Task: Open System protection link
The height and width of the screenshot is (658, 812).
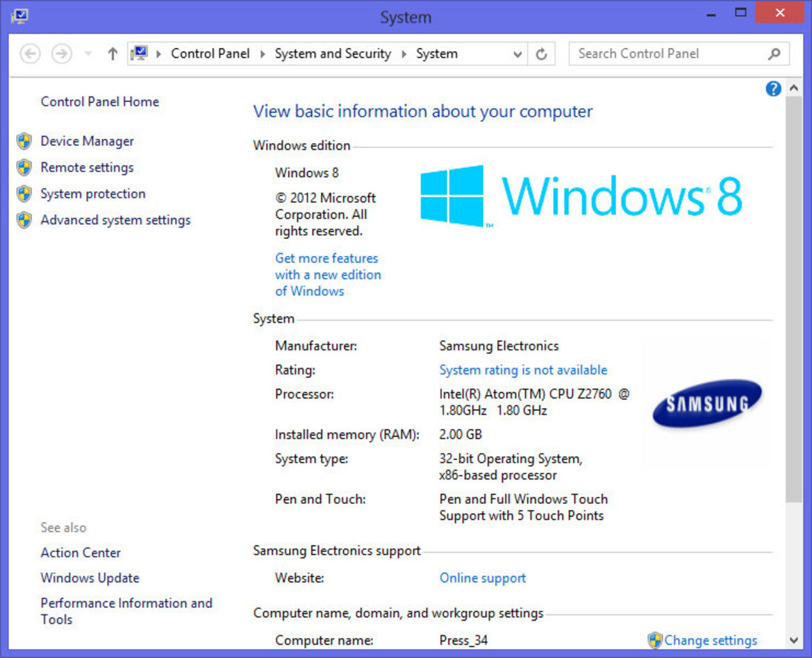Action: [x=92, y=194]
